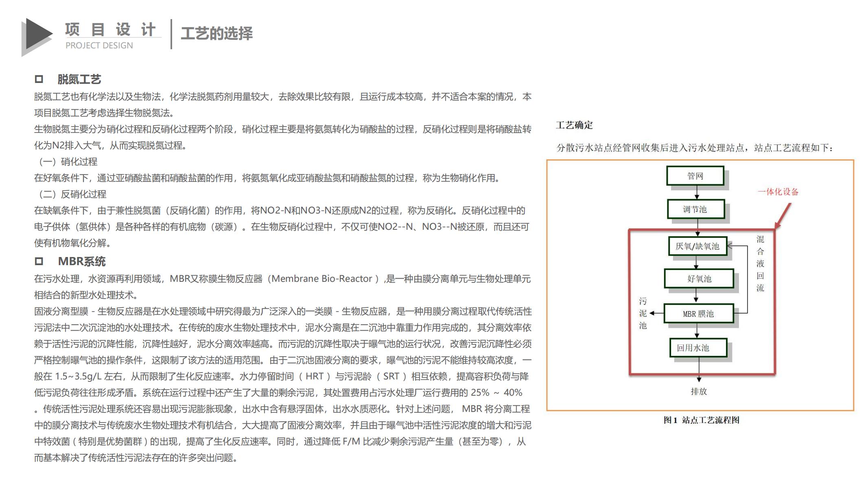Select the MBR 膜池 flowchart box
This screenshot has height=488, width=868.
tap(699, 314)
